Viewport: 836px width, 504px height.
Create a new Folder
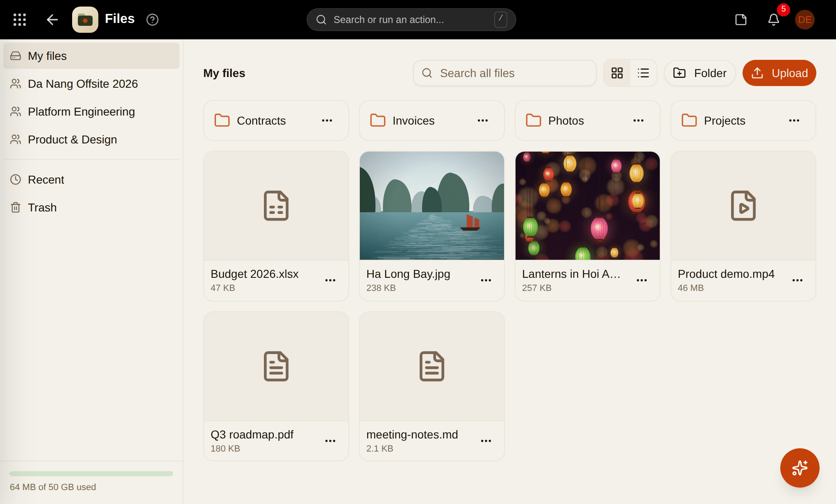point(700,73)
